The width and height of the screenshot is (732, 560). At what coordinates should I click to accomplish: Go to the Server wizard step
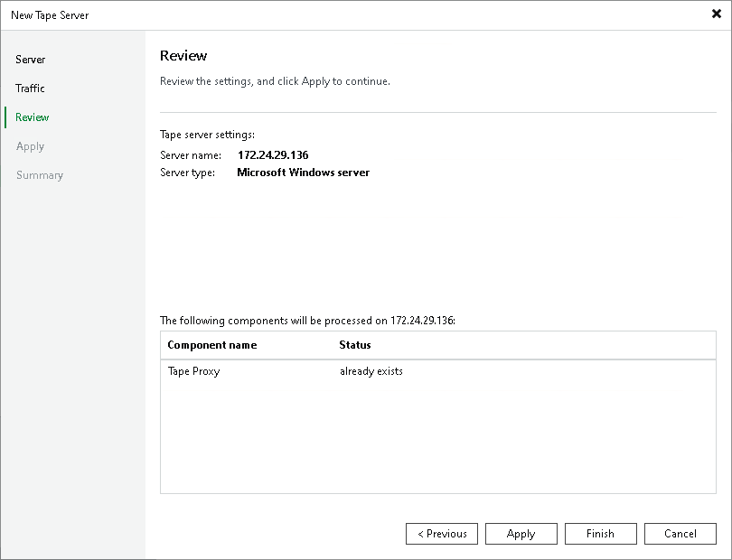[31, 60]
